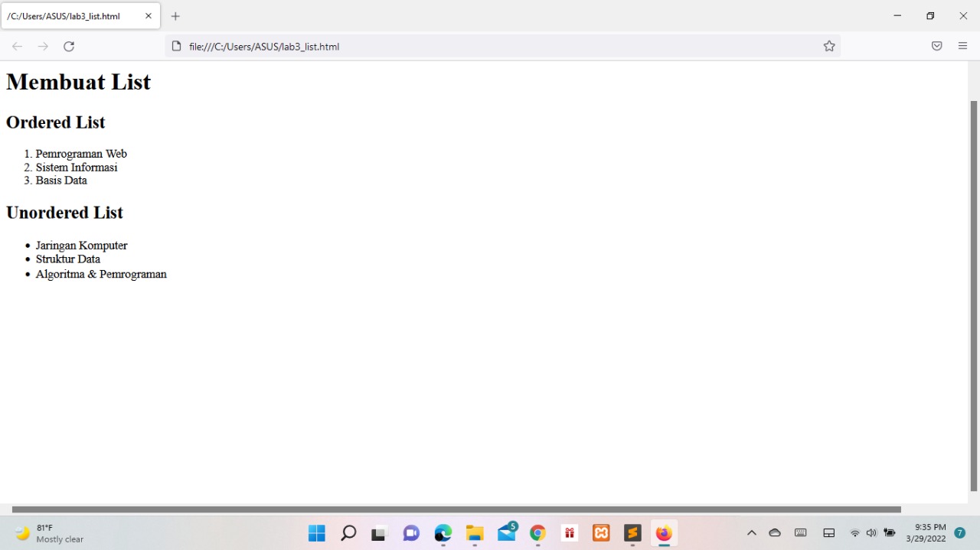This screenshot has width=980, height=550.
Task: Open the Pocket save button
Action: (x=936, y=47)
